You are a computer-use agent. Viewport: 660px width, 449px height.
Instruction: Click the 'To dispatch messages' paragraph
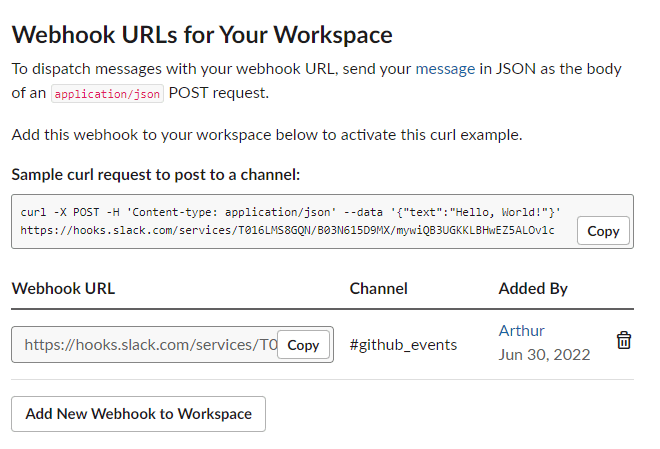click(317, 81)
